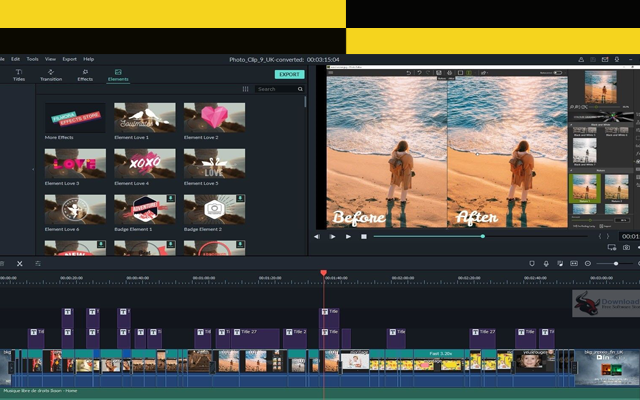
Task: Select the Element Love 2 heart thumbnail
Action: [x=214, y=118]
